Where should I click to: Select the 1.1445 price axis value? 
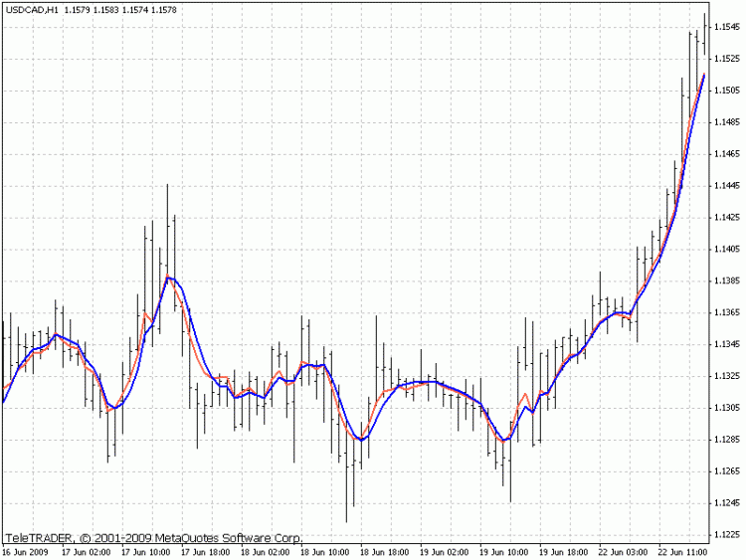tap(727, 186)
